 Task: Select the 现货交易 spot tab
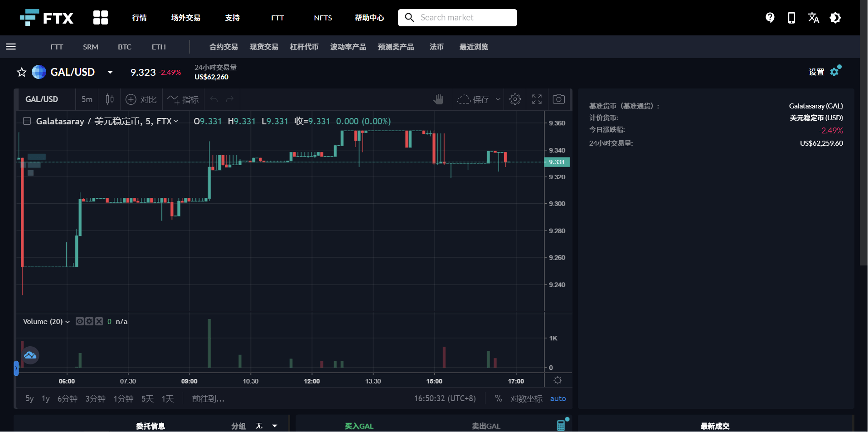[264, 47]
